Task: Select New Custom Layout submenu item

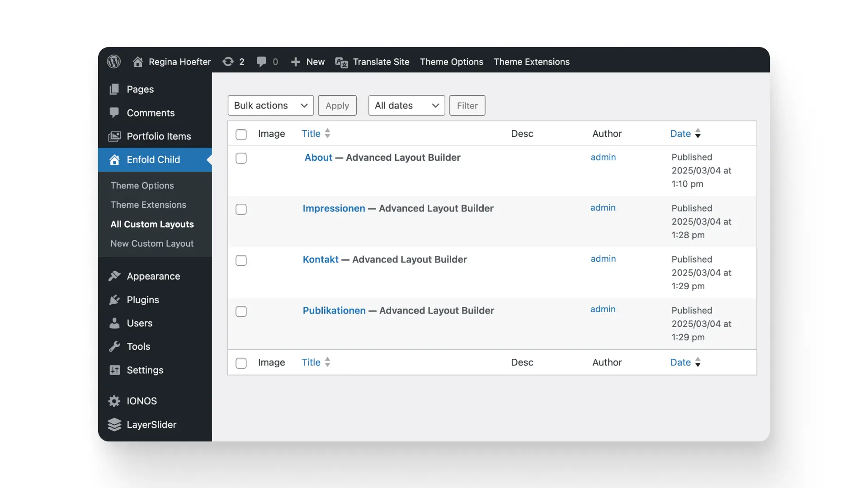Action: [152, 244]
